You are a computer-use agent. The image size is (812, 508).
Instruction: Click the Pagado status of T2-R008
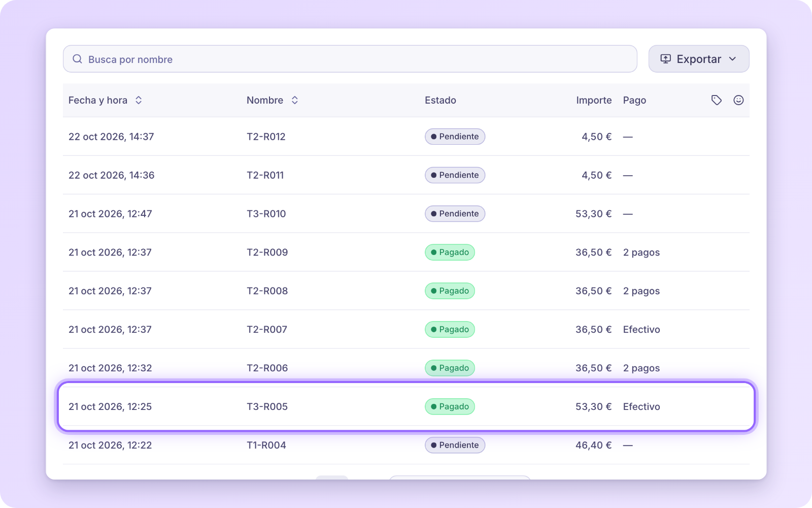pyautogui.click(x=450, y=291)
